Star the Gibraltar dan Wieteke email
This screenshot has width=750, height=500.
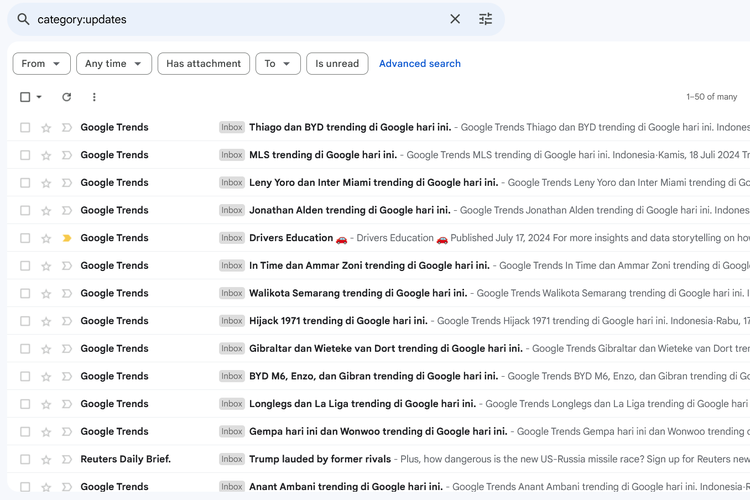(x=46, y=350)
